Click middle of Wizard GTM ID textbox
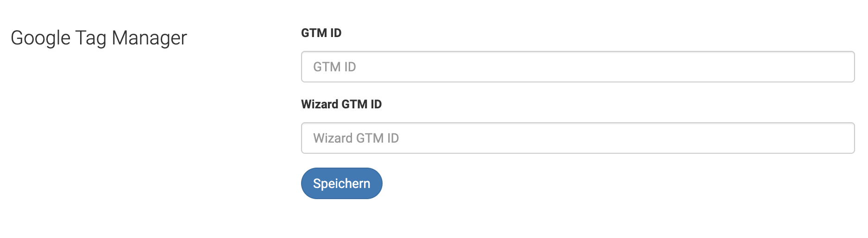This screenshot has height=238, width=868. click(x=578, y=138)
